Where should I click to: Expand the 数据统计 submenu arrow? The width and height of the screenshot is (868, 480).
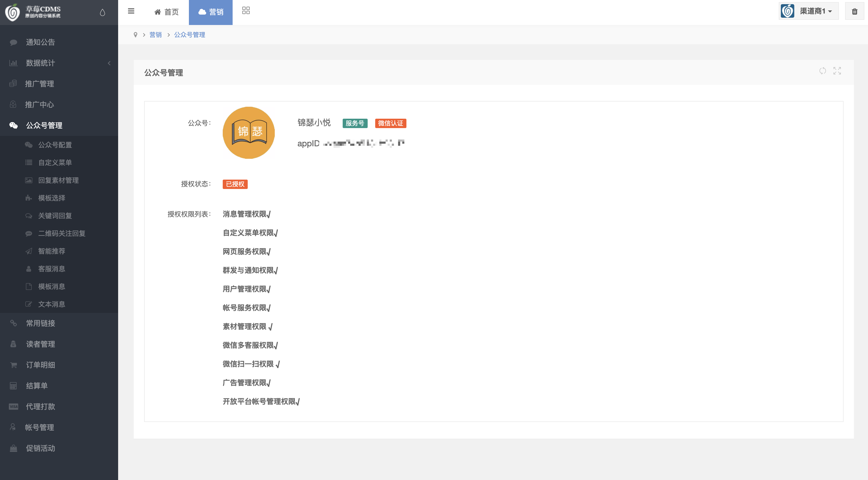pos(109,63)
